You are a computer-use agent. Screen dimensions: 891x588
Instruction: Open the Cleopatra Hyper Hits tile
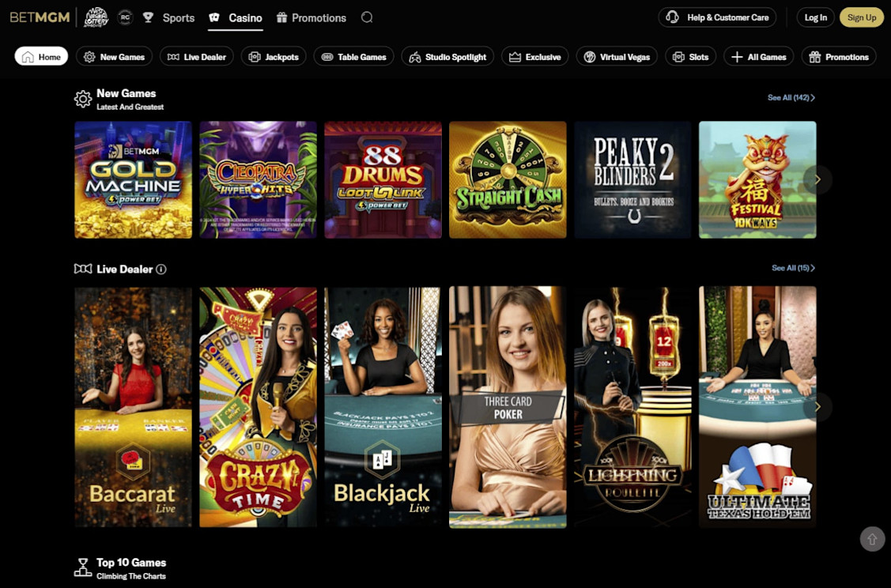pos(258,179)
